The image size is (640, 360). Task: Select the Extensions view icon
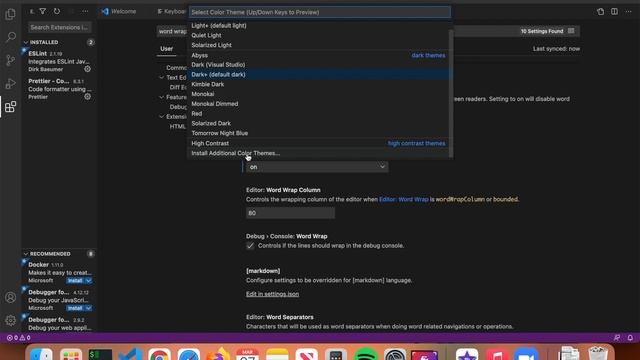(11, 107)
